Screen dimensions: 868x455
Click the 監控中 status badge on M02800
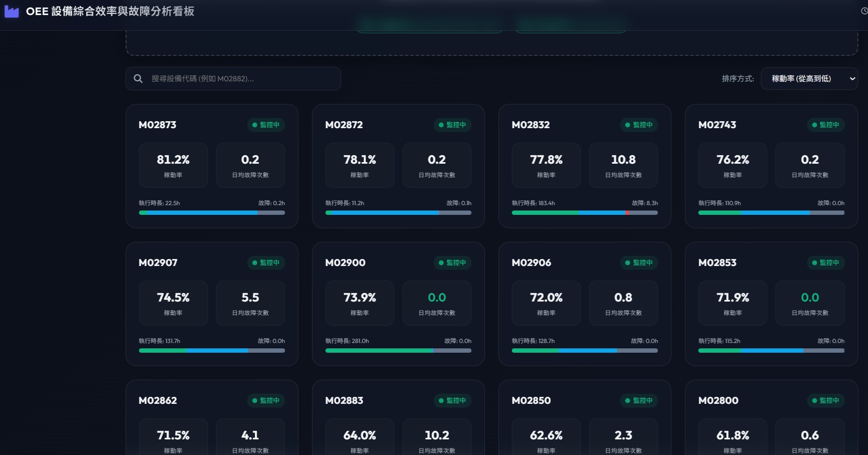point(826,401)
